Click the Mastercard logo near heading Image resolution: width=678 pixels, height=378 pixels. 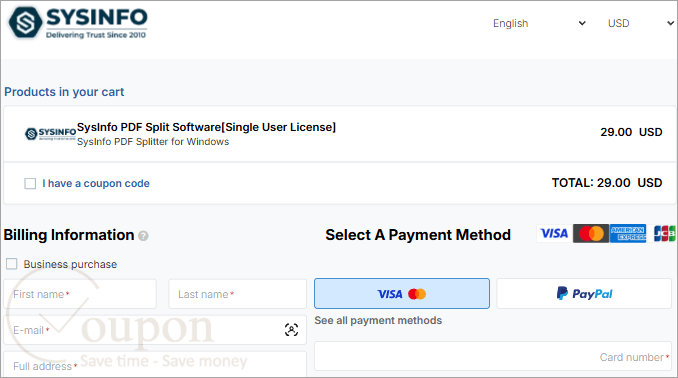coord(591,234)
